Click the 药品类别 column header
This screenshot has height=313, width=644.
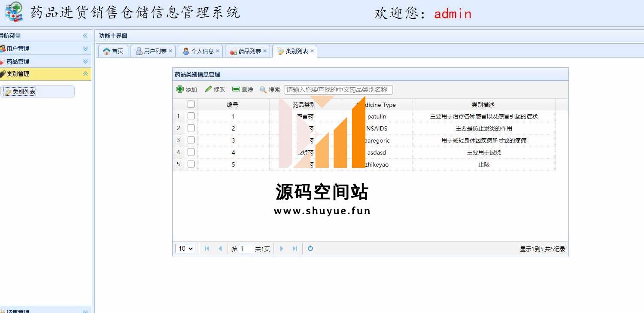[305, 104]
